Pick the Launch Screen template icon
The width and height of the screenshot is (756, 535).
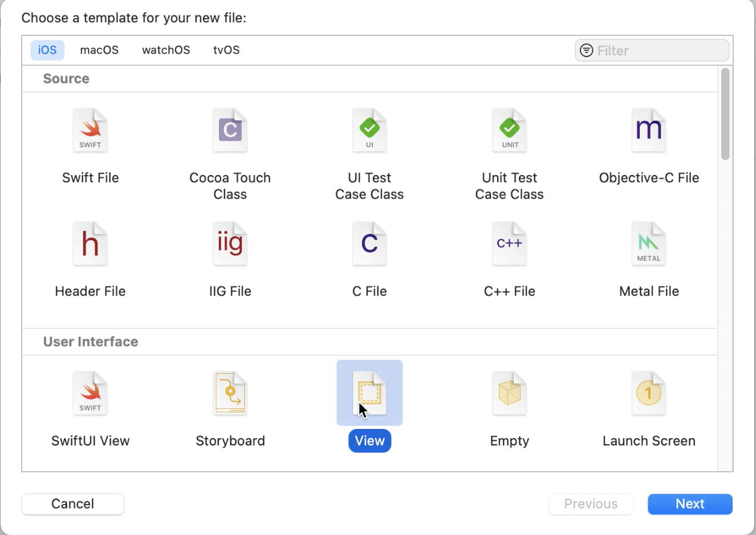click(x=649, y=393)
